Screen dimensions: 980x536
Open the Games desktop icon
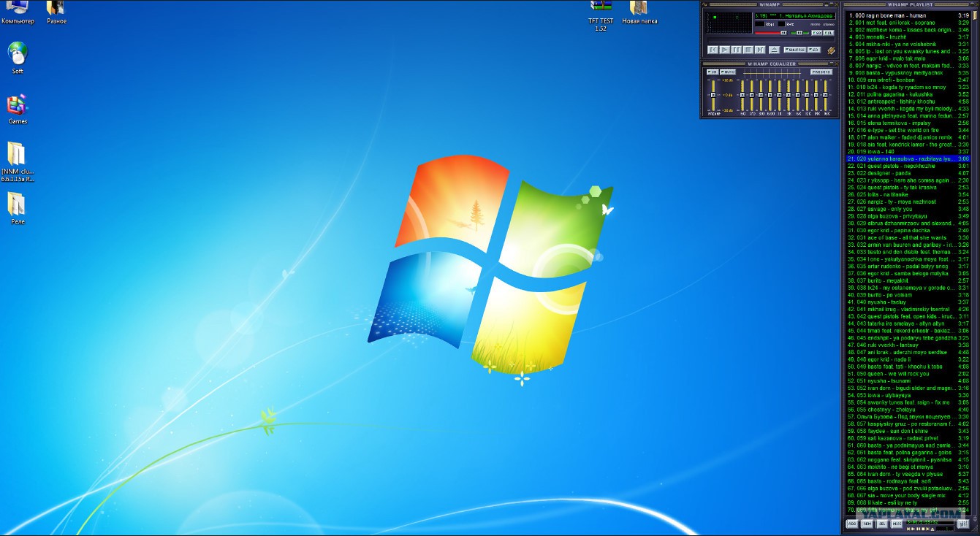pyautogui.click(x=18, y=109)
